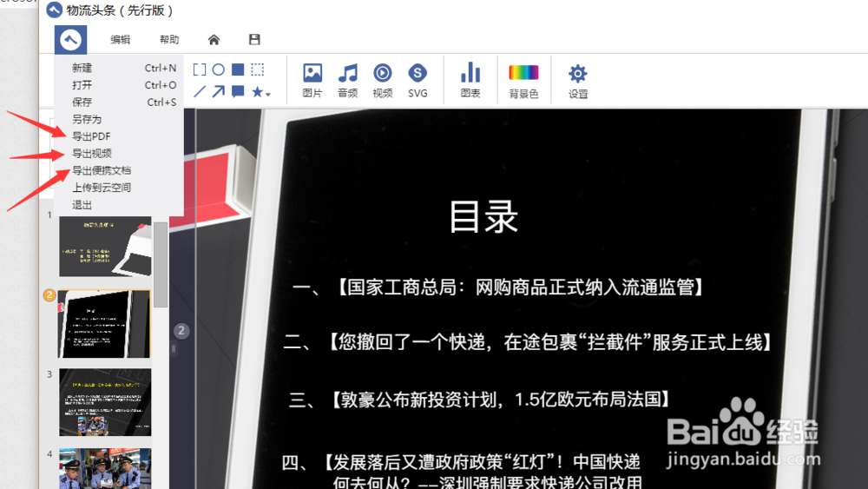The image size is (868, 489).
Task: Select the straight line tool
Action: click(200, 91)
